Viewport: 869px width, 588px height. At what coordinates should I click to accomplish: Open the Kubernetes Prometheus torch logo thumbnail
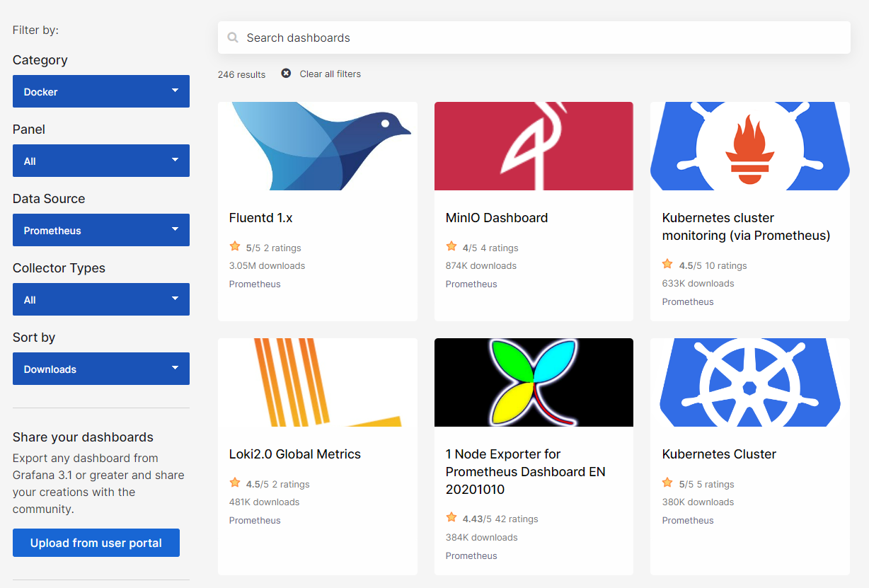[x=749, y=146]
